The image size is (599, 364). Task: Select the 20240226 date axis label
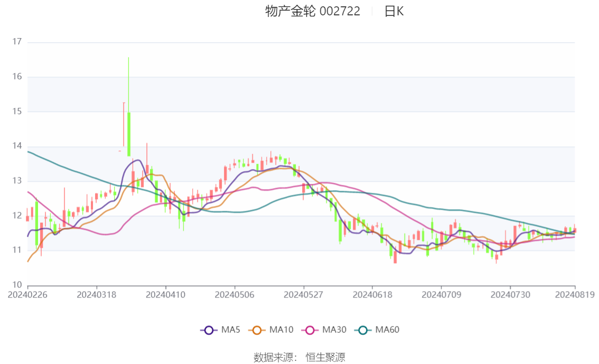point(27,295)
